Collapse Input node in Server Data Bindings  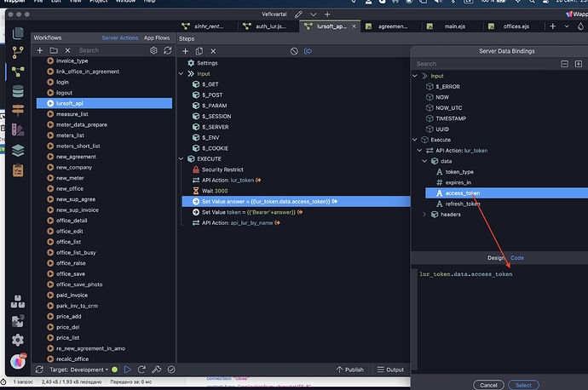coord(415,76)
